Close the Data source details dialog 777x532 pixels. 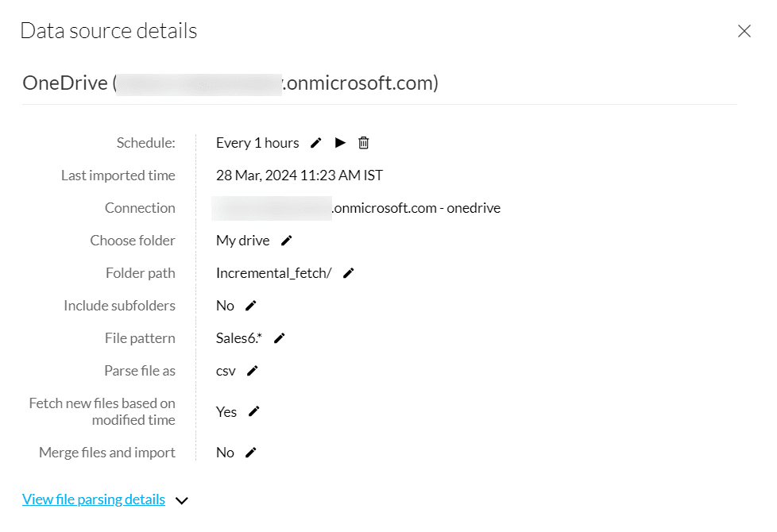point(744,31)
